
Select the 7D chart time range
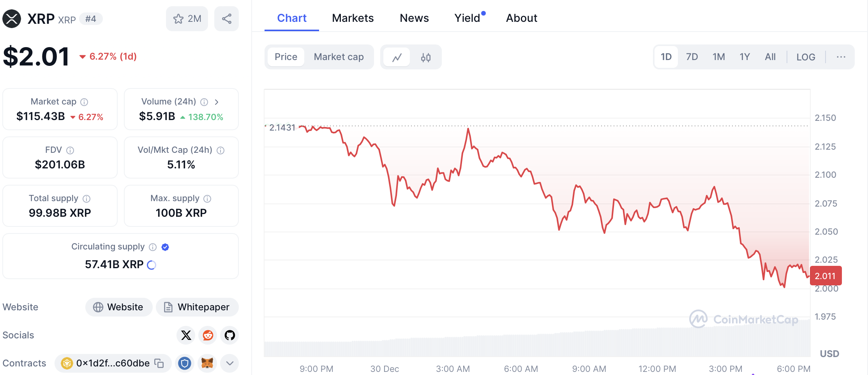(692, 57)
